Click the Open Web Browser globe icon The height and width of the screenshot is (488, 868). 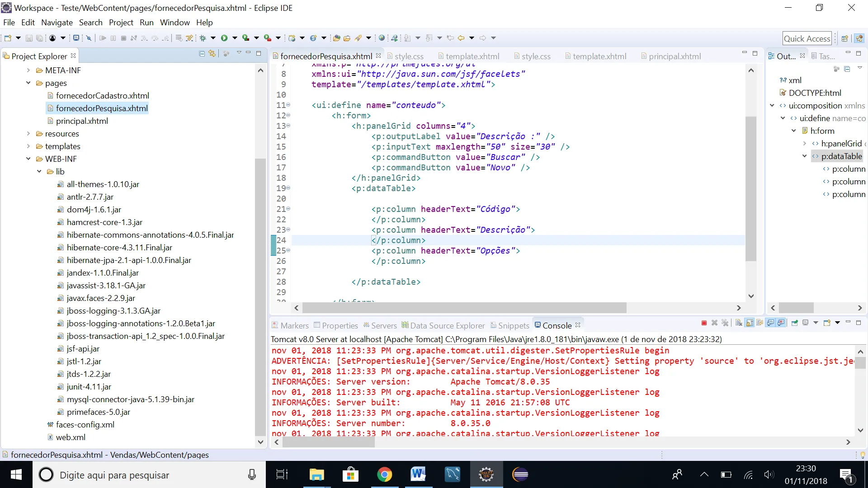(382, 38)
